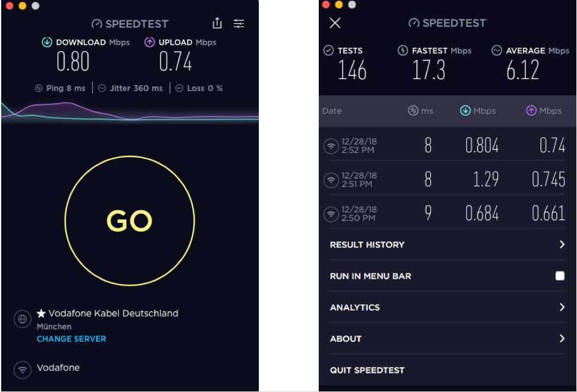Close the history panel with the X
577x392 pixels.
(335, 23)
